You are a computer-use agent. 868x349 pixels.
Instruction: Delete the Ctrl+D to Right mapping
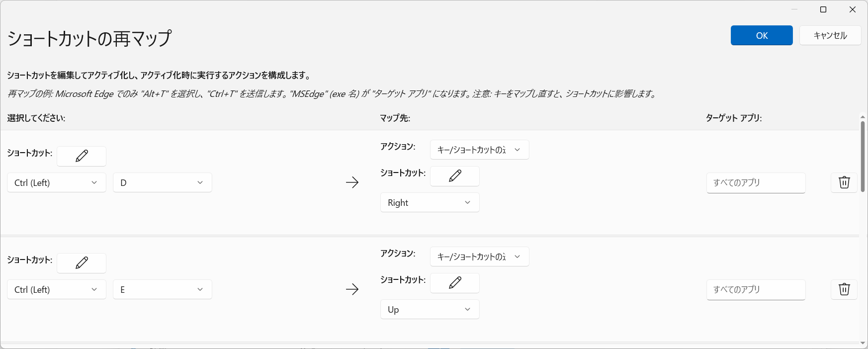844,182
